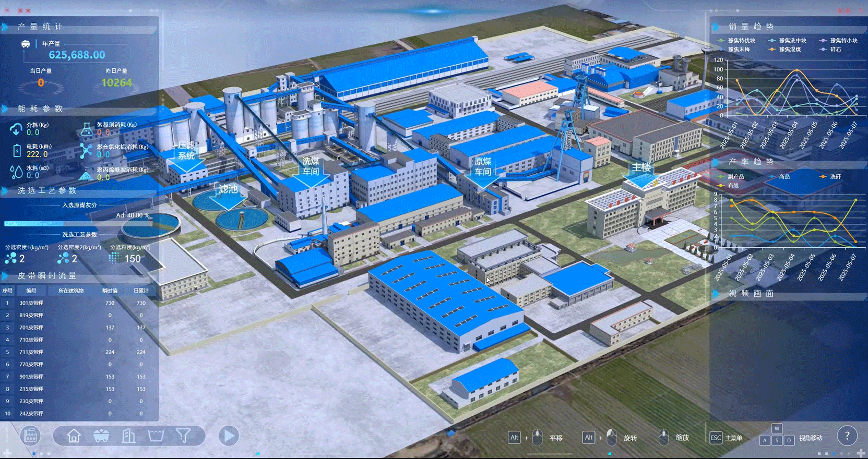The width and height of the screenshot is (868, 459).
Task: Select the 301皮带秤 table row
Action: click(x=78, y=303)
